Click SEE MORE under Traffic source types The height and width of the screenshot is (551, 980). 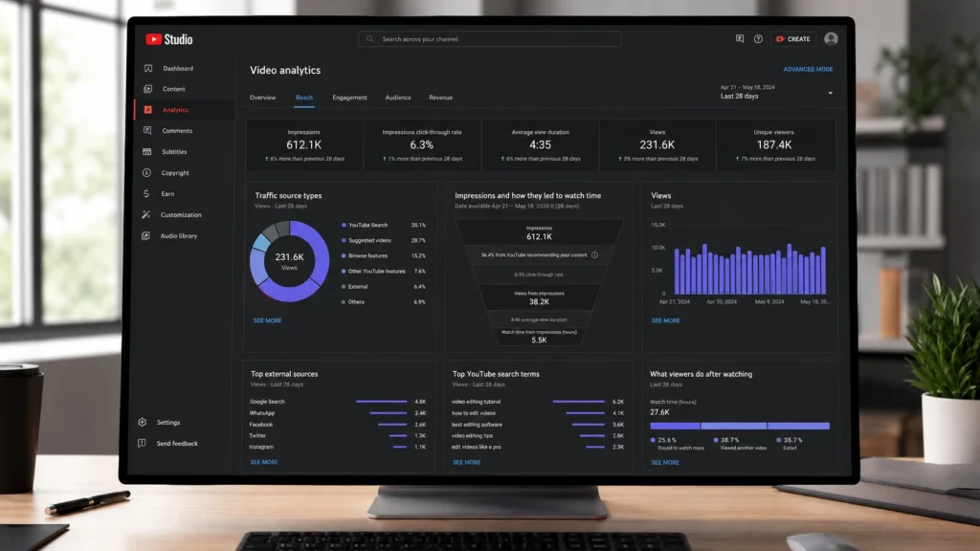268,320
